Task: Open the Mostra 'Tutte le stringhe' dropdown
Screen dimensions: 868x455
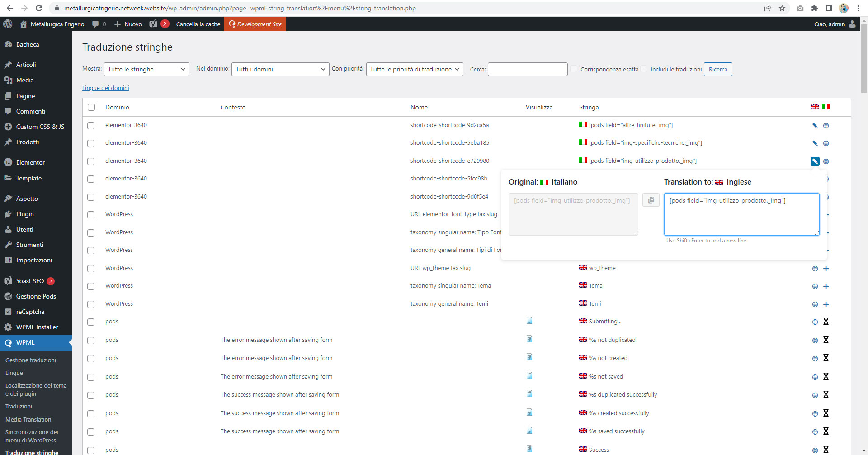Action: (x=146, y=69)
